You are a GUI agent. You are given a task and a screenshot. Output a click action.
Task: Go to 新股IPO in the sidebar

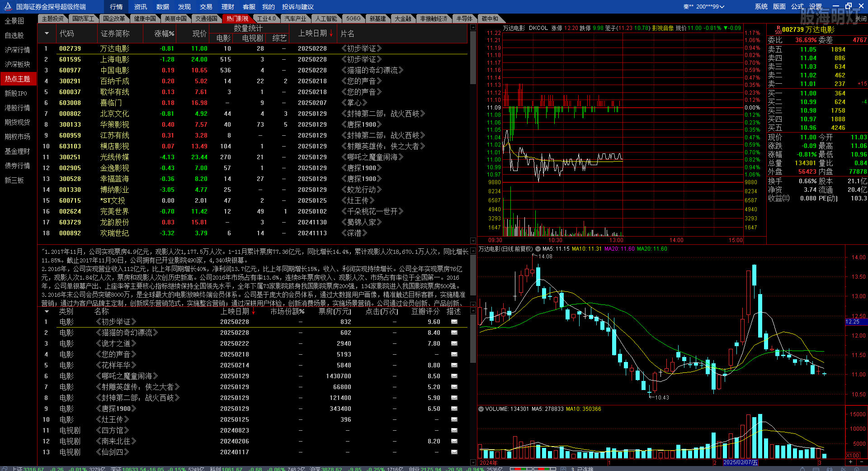[x=16, y=93]
